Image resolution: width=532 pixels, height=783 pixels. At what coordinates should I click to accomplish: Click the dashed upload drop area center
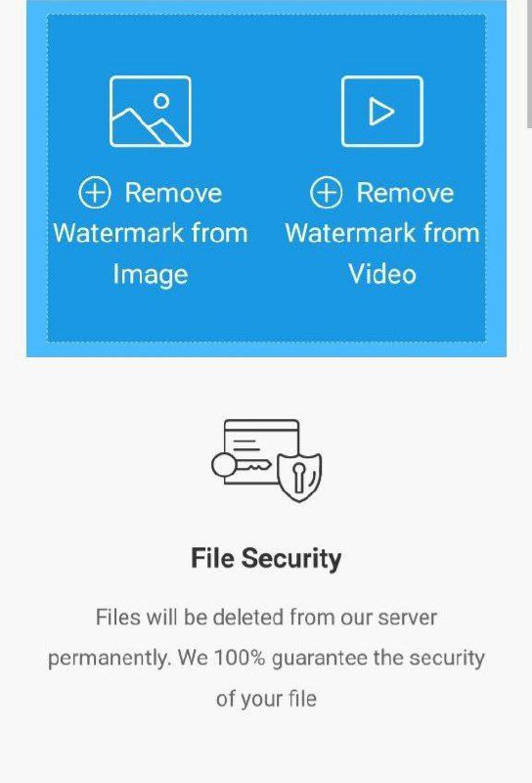point(267,178)
